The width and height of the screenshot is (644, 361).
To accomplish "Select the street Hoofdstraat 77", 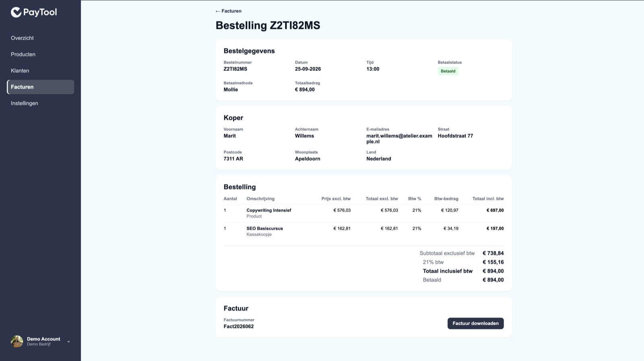I will pos(455,136).
